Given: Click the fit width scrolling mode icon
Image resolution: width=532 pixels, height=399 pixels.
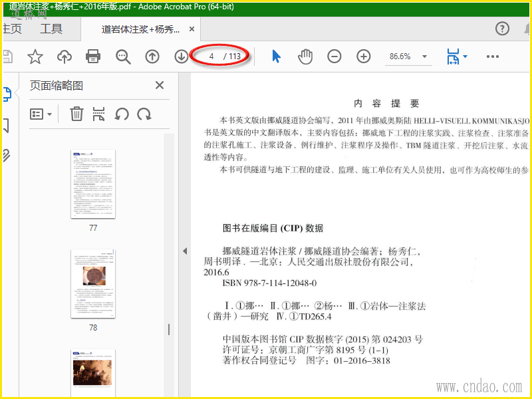Looking at the screenshot, I should (x=453, y=57).
